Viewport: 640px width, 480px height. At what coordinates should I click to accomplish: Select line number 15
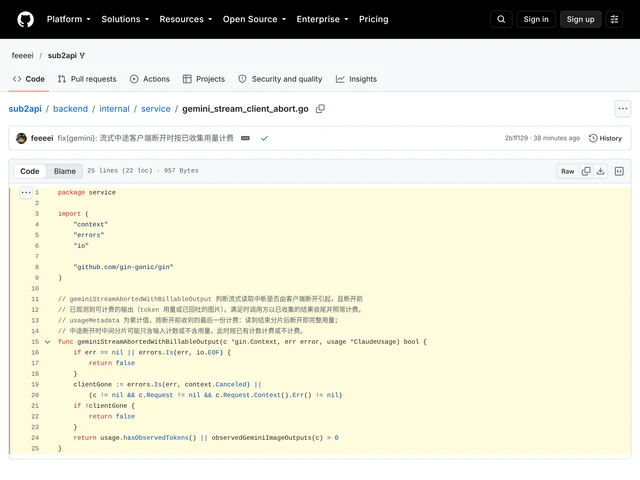[35, 342]
